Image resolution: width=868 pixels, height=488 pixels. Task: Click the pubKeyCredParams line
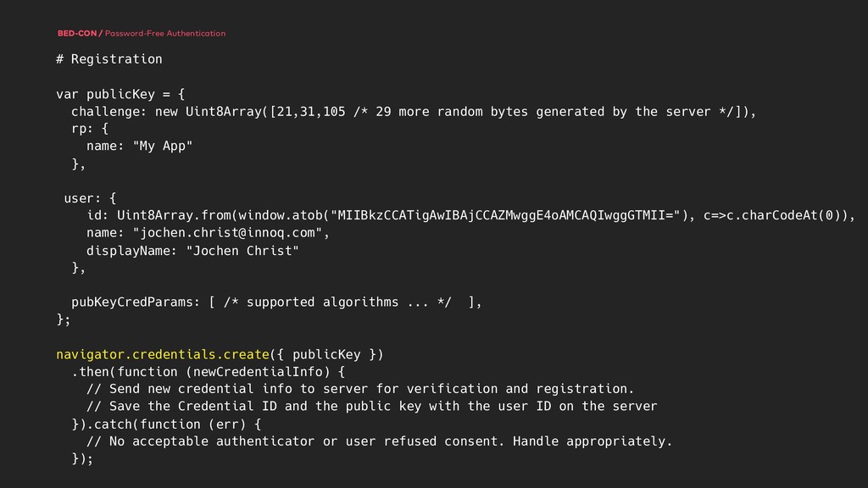coord(136,302)
